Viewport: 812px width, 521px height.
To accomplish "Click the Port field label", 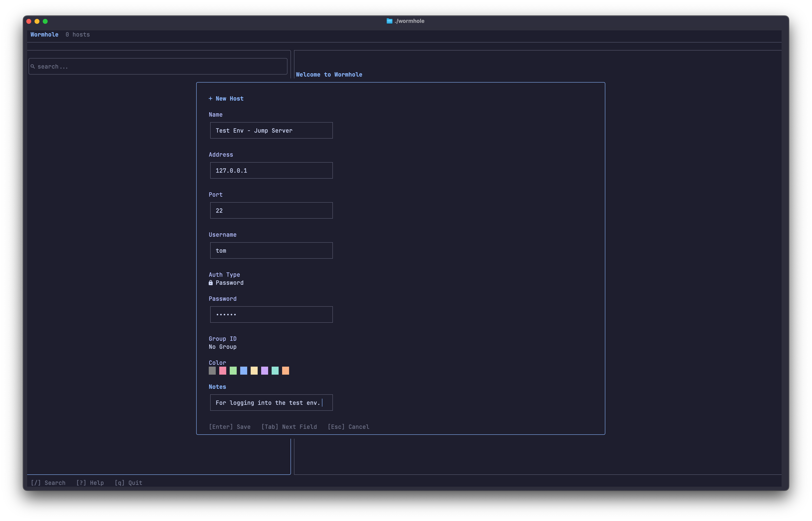I will (215, 195).
